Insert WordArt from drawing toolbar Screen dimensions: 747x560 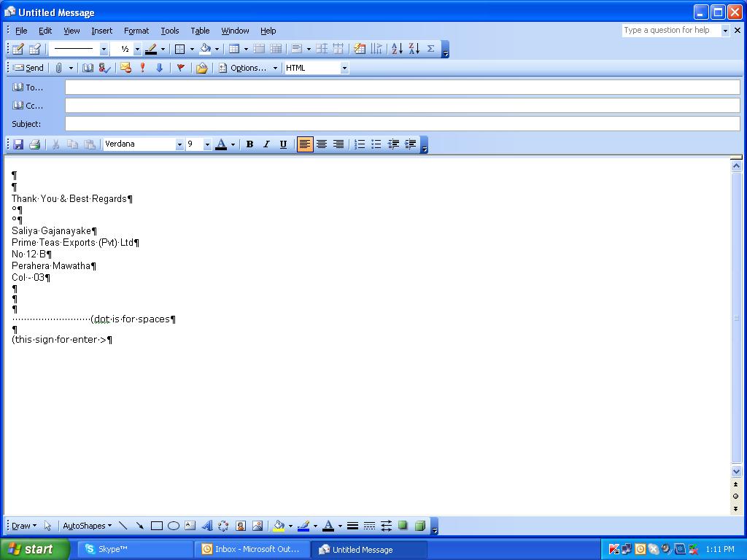[206, 526]
